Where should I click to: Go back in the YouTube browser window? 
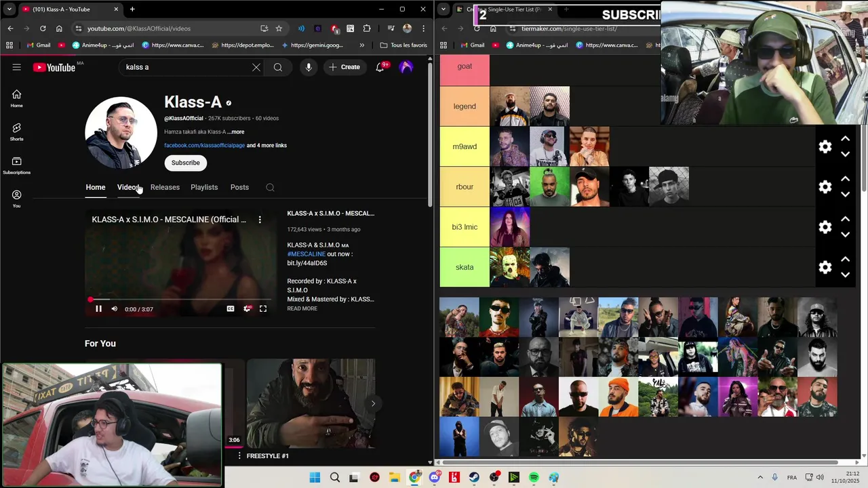pyautogui.click(x=10, y=28)
